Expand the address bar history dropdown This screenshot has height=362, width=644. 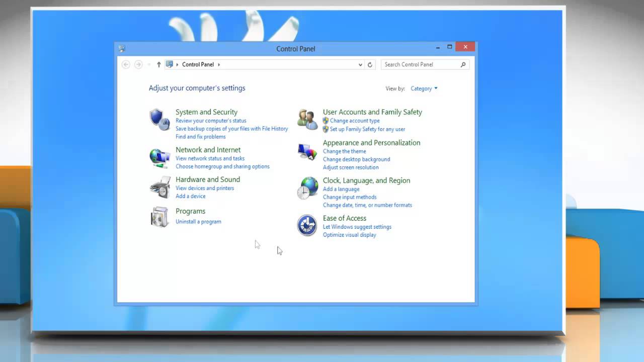(x=360, y=64)
